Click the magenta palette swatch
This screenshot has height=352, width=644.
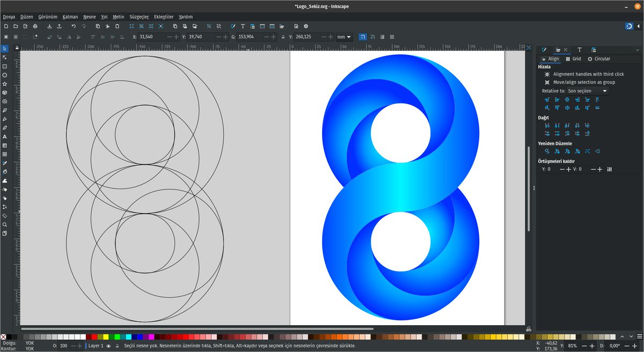pos(151,336)
